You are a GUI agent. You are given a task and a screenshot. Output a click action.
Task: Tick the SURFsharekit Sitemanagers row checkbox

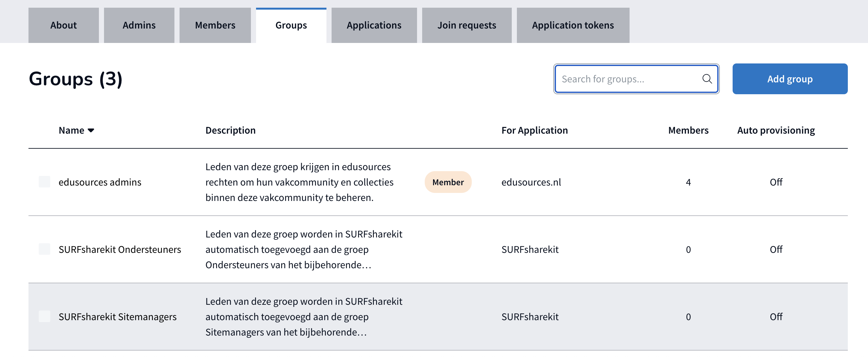[44, 317]
